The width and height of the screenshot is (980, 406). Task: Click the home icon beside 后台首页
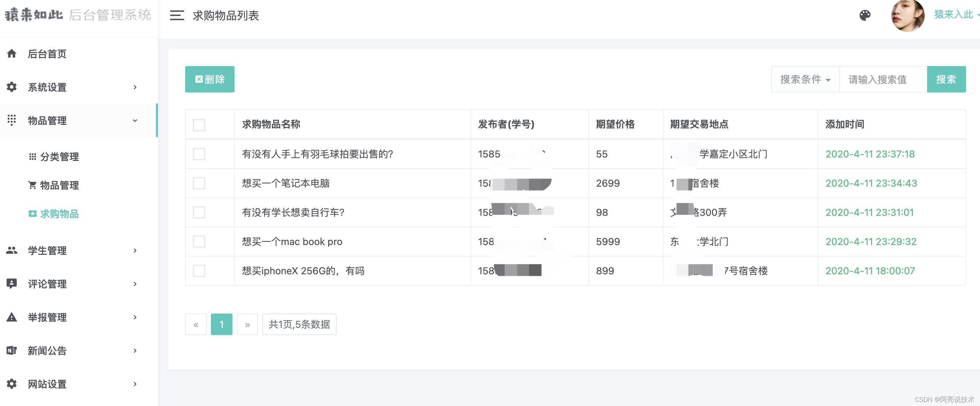pos(12,54)
